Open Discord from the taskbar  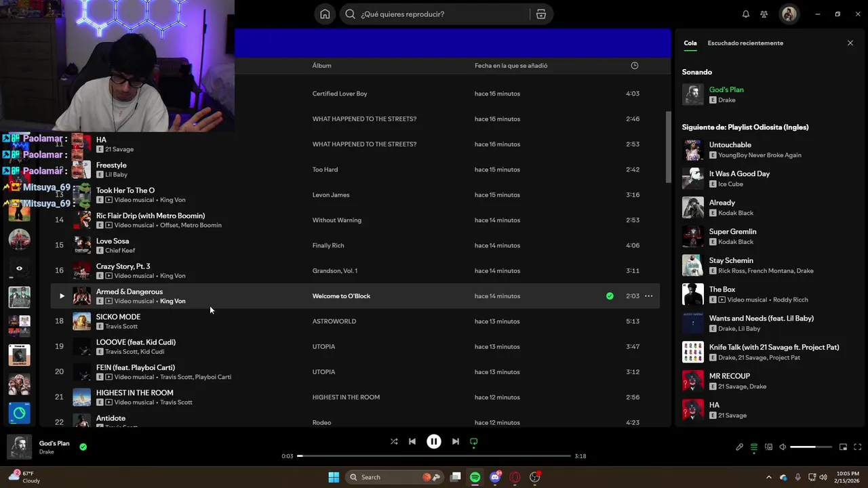(495, 477)
